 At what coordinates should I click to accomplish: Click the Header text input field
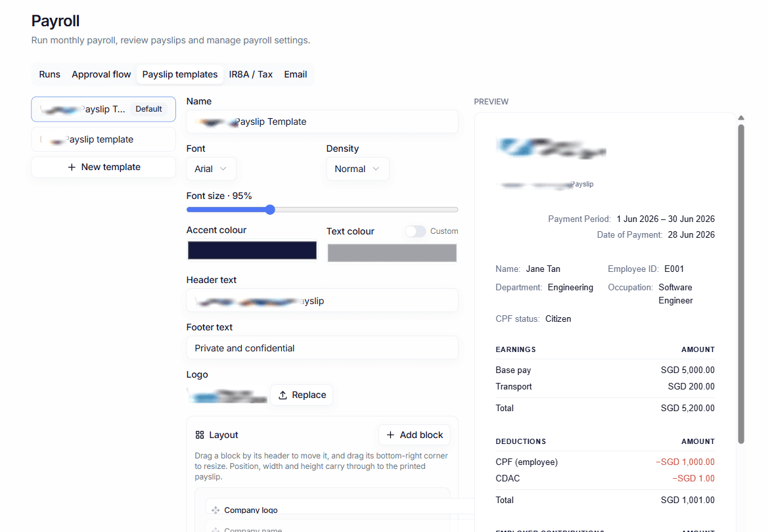tap(323, 301)
